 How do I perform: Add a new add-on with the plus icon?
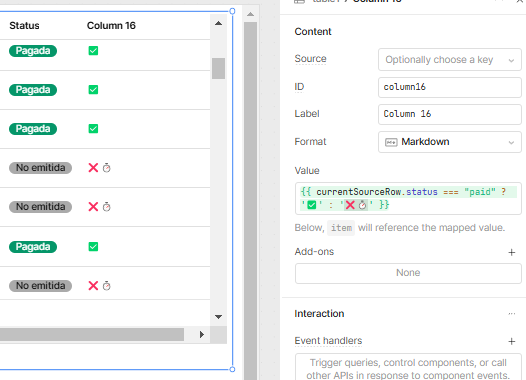[x=512, y=252]
